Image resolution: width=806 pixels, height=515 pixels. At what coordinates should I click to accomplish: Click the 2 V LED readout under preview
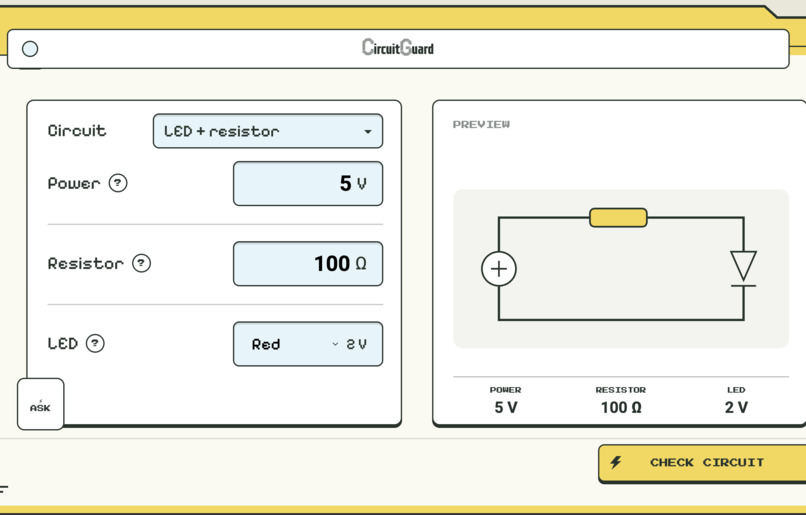(x=736, y=407)
